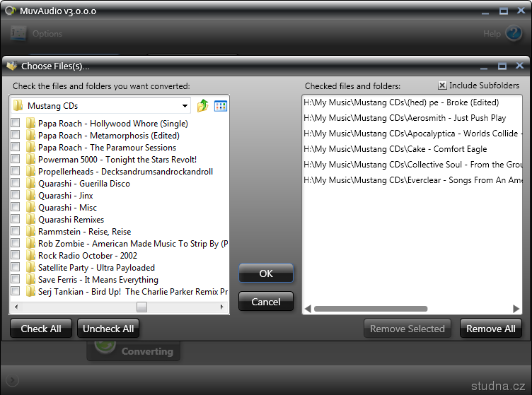Click the folder list horizontal scrollbar thumb
This screenshot has width=532, height=395.
point(141,307)
